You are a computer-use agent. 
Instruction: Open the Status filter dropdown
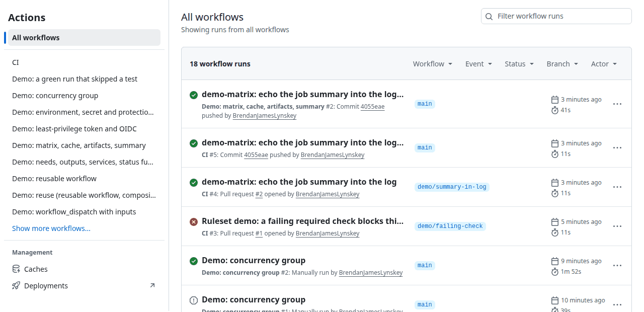519,64
